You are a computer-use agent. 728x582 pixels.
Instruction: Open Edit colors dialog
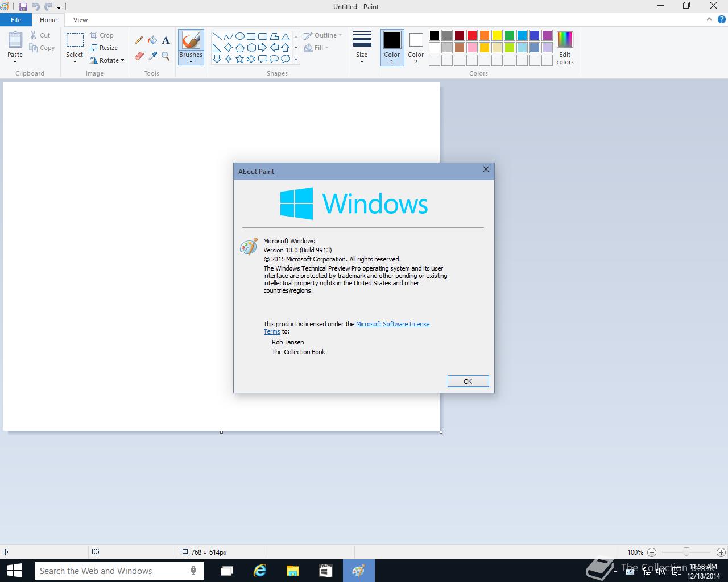(565, 48)
